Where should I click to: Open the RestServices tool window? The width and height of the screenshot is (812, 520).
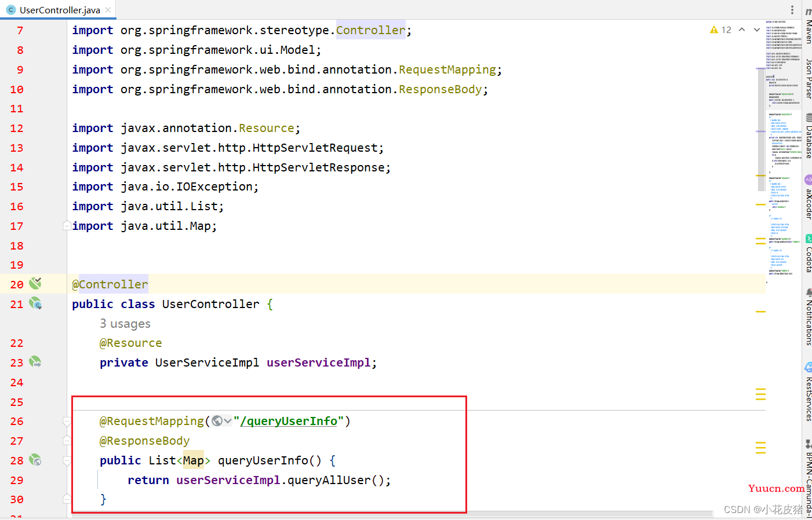click(x=809, y=392)
